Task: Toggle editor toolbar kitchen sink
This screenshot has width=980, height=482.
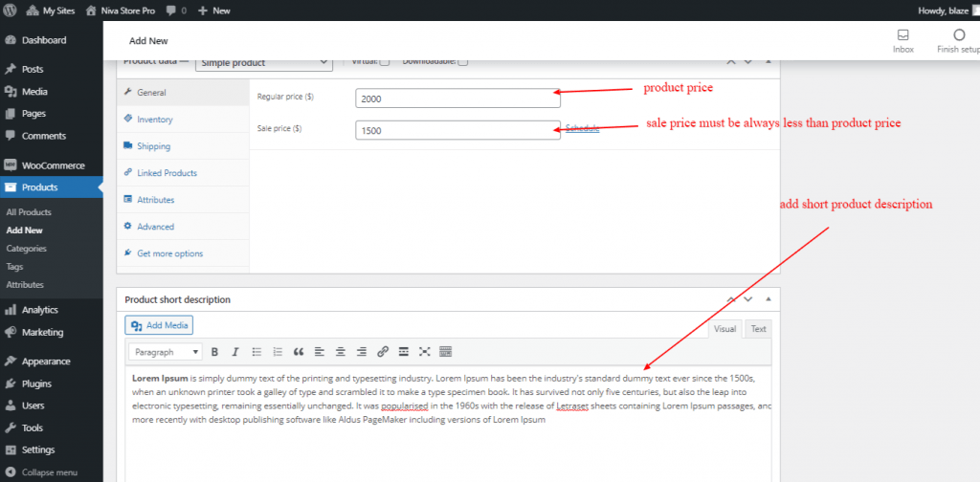Action: point(446,352)
